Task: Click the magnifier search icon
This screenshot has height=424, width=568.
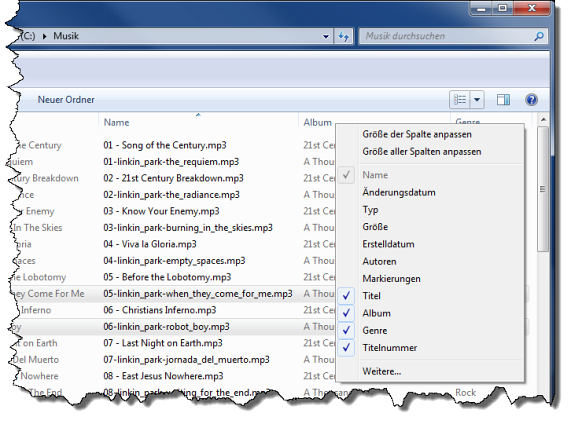Action: click(539, 36)
